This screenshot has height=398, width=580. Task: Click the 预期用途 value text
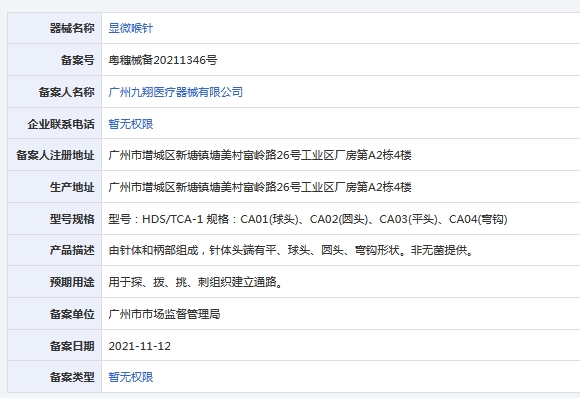point(196,282)
